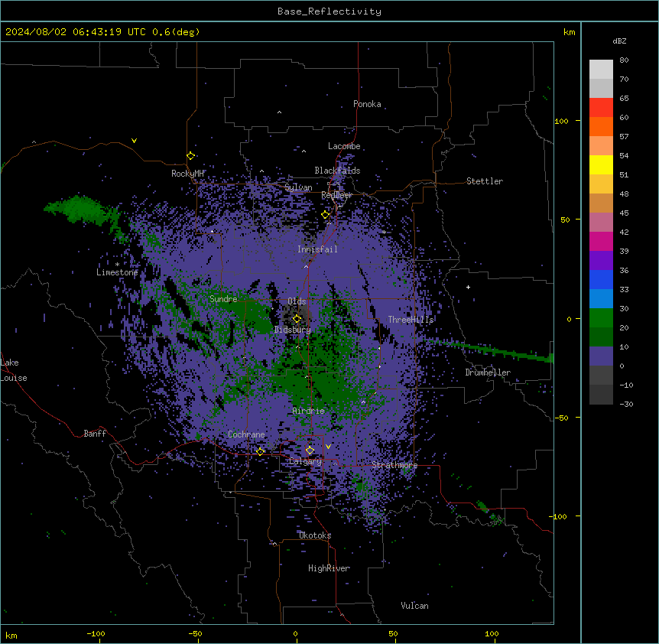659x644 pixels.
Task: Click the Lacombe city label
Action: (344, 146)
